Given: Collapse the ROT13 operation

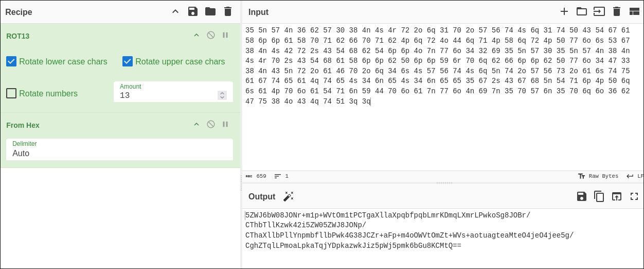Looking at the screenshot, I should coord(196,35).
